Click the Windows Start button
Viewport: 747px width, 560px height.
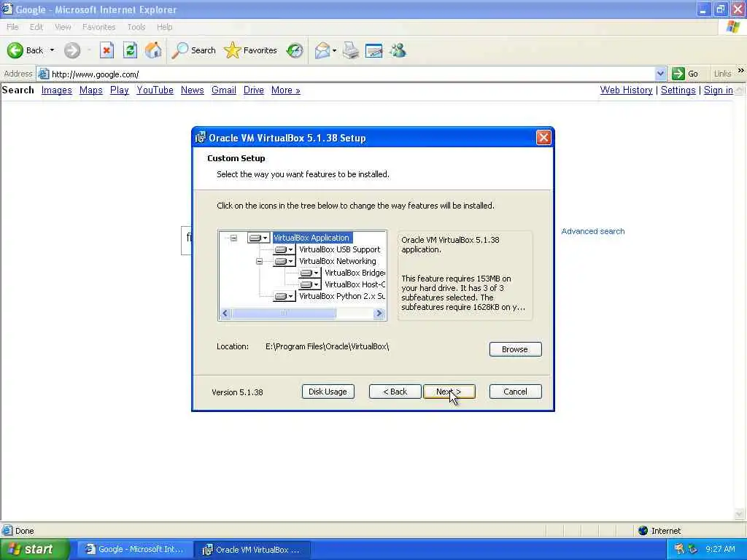35,550
